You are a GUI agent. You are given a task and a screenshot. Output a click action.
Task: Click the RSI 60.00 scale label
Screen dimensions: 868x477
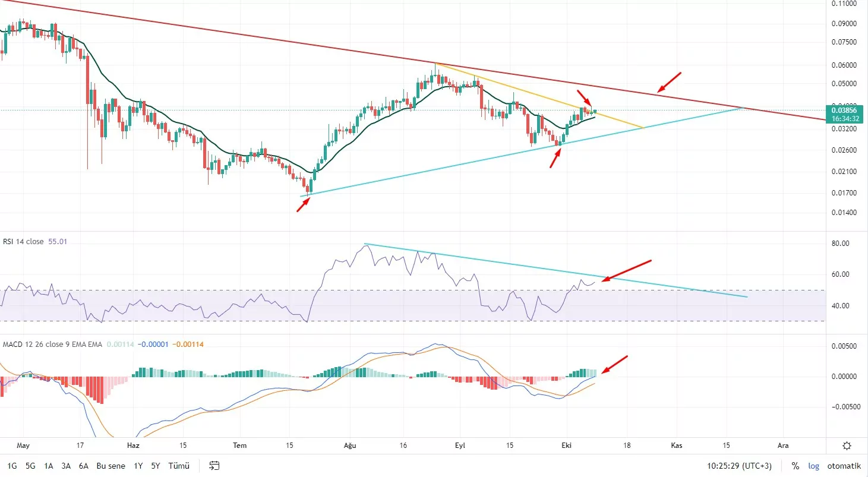[x=840, y=274]
